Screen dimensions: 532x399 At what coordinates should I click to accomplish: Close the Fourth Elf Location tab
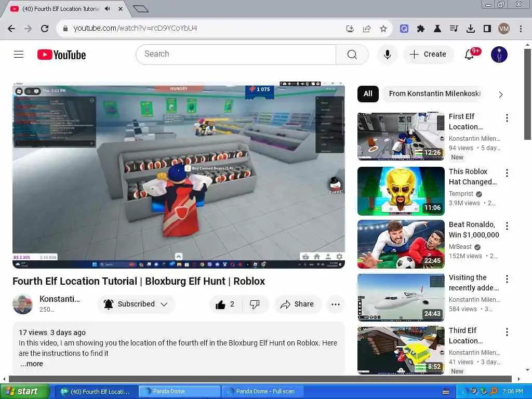[x=120, y=9]
